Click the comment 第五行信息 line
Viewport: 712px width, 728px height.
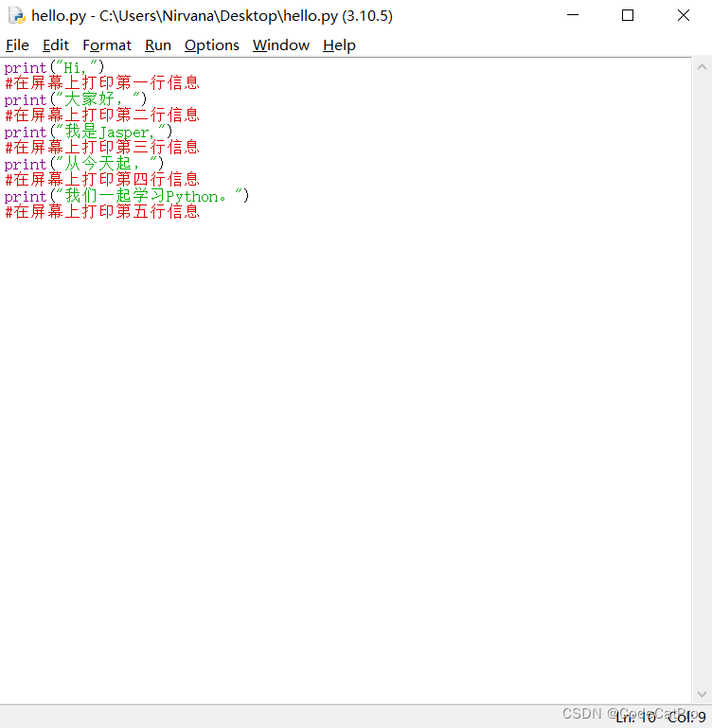[101, 212]
